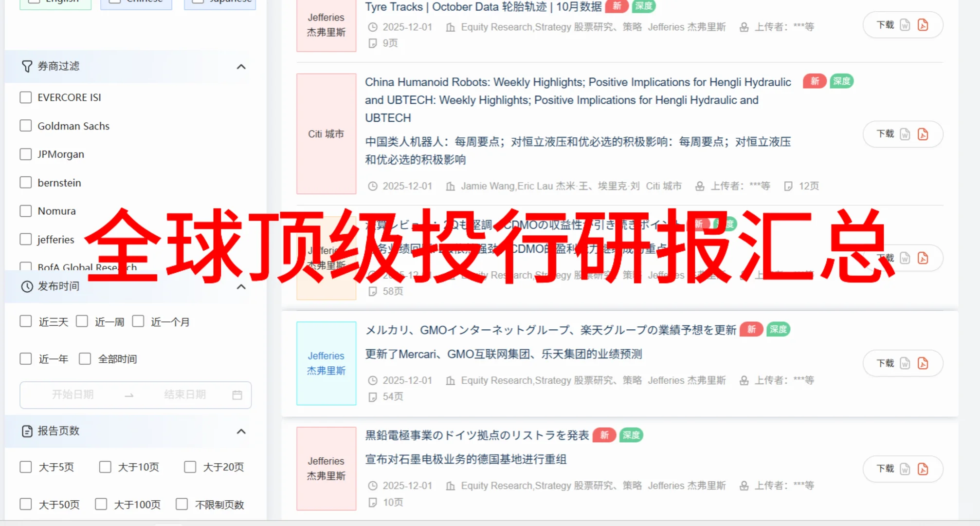
Task: Download PDF of China Humanoid Robots report
Action: 923,134
